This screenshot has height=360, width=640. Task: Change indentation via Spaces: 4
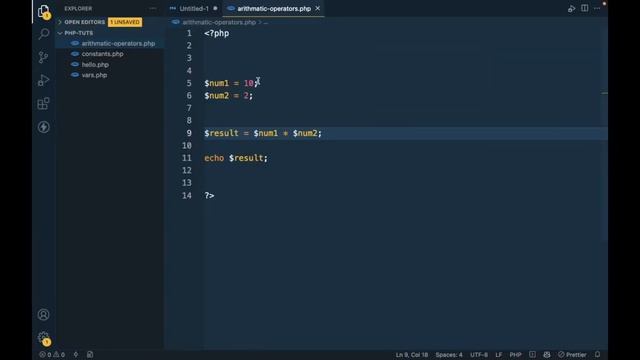pos(449,355)
